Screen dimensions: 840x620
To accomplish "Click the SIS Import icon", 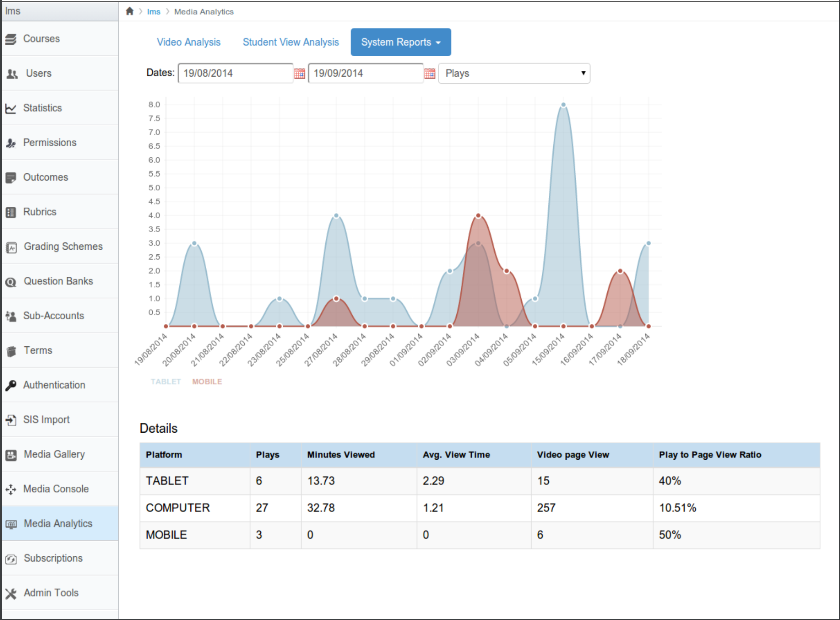I will 11,420.
